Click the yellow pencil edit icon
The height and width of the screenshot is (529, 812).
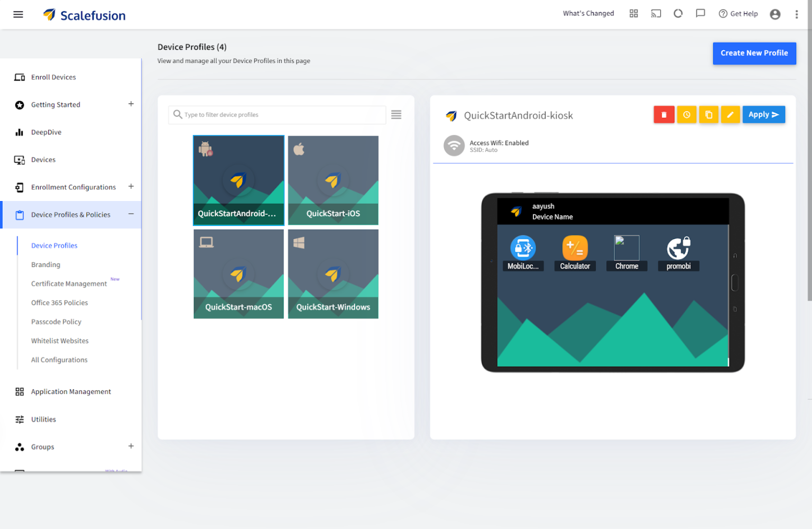click(x=730, y=115)
